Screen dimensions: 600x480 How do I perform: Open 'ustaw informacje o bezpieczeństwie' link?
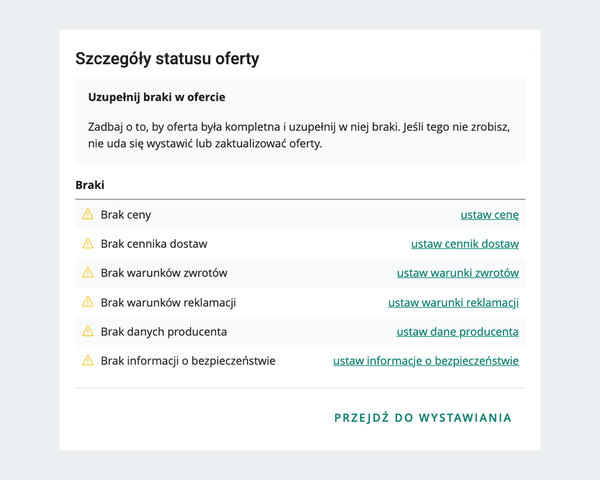(425, 360)
